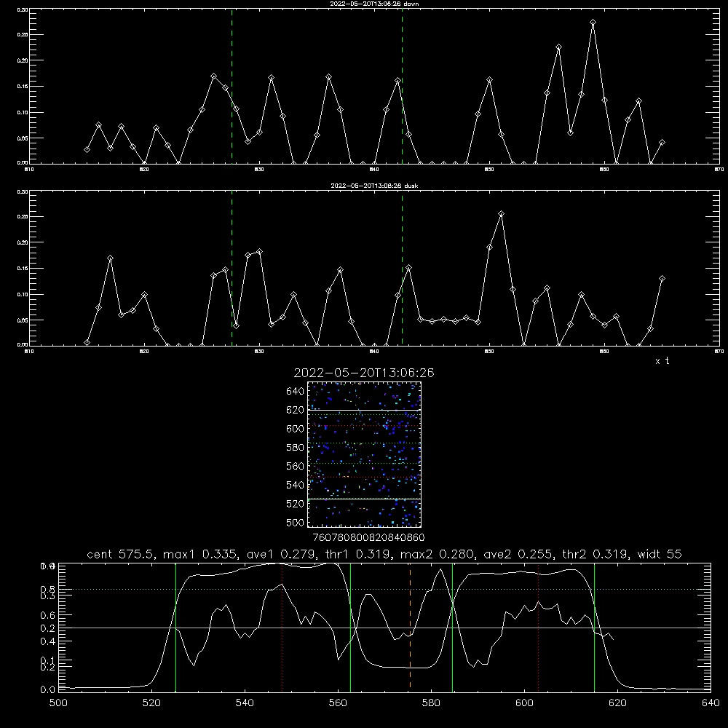Select the 'widt 55' value in stats line
This screenshot has width=728, height=728.
tap(660, 554)
